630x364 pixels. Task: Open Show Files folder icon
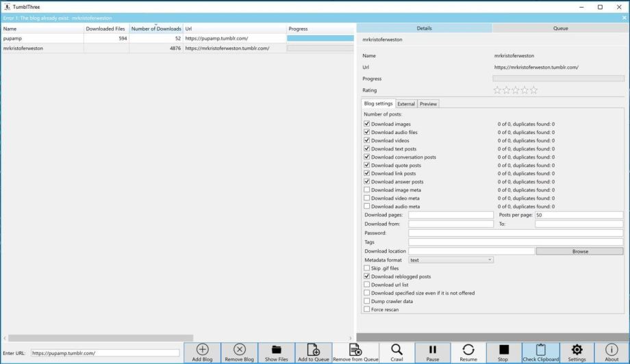click(277, 350)
